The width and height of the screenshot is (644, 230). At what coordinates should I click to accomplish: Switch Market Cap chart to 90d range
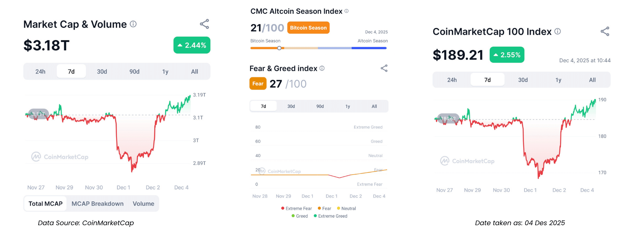(134, 72)
